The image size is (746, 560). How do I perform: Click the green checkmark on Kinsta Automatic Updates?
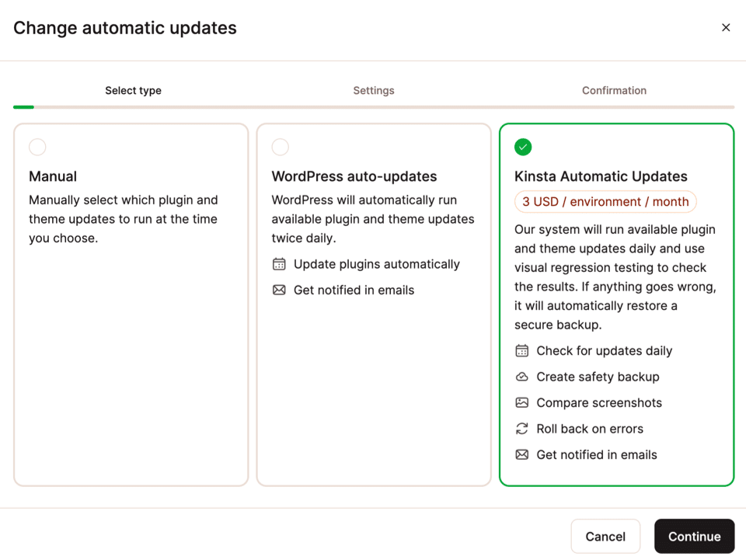point(523,147)
